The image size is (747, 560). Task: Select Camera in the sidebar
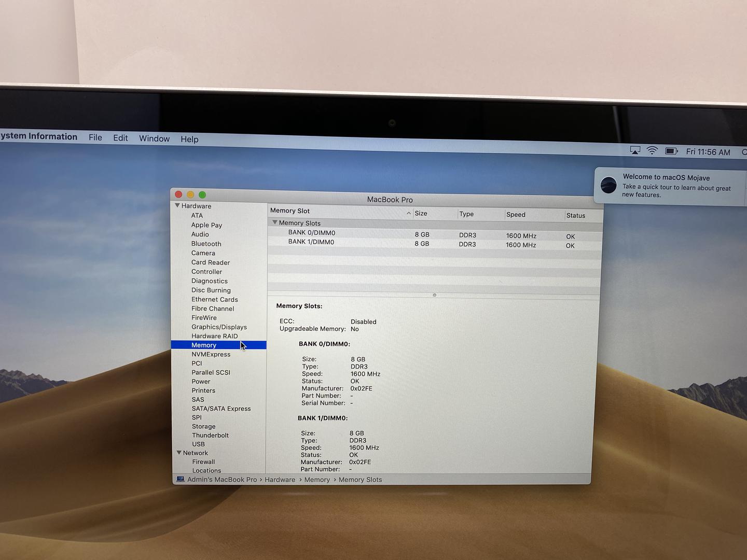click(x=203, y=253)
